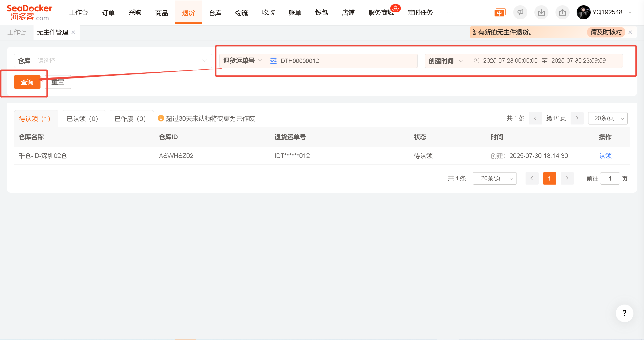Click the SeaDocker logo

coord(29,13)
